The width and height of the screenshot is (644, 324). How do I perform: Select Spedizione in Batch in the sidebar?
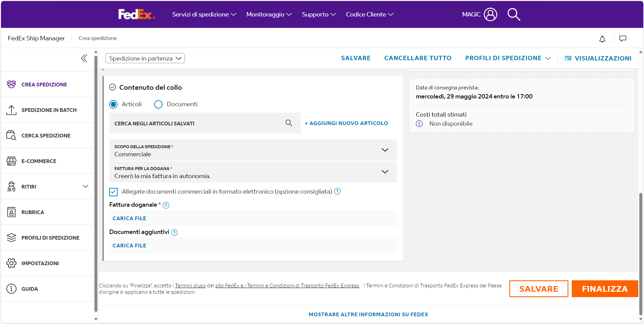(49, 110)
